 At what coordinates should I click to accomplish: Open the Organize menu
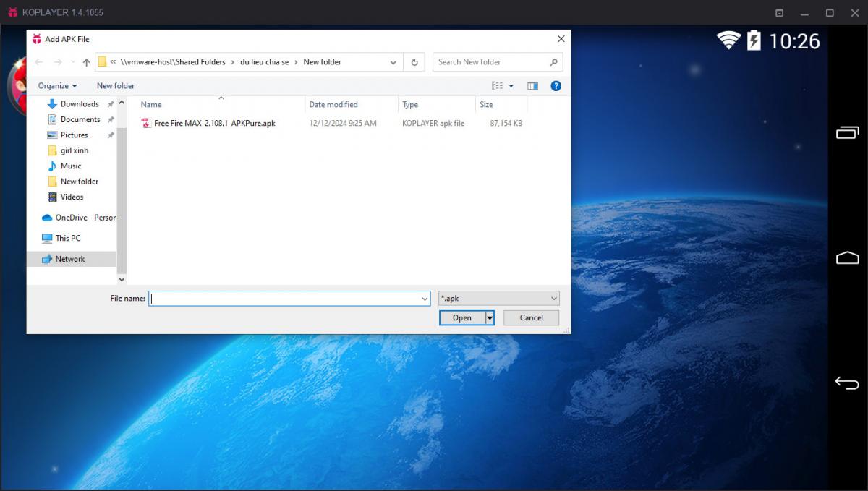[57, 86]
